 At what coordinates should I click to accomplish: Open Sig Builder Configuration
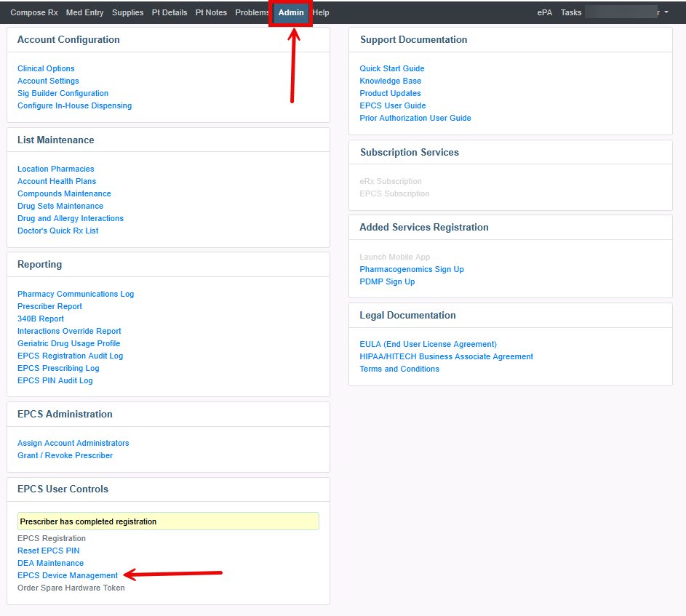click(63, 93)
